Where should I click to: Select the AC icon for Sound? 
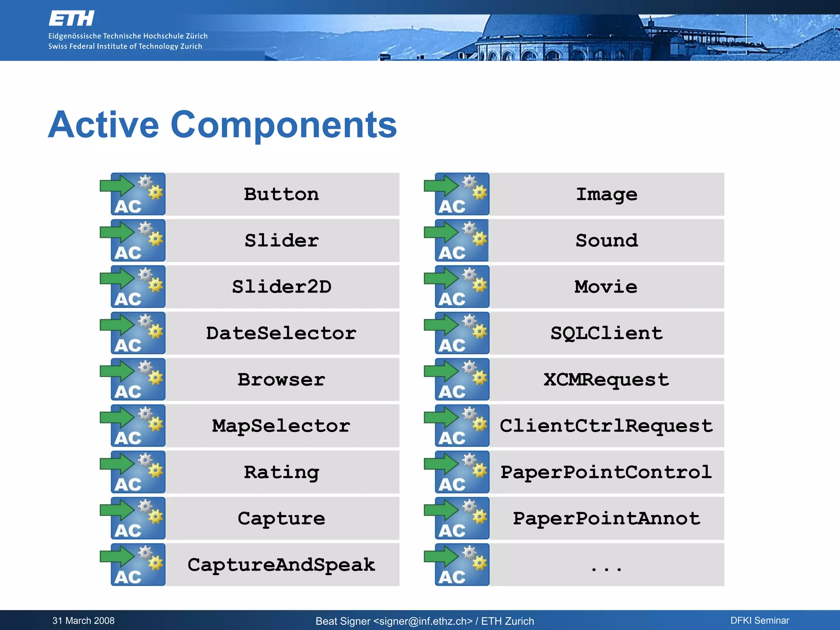pos(457,240)
